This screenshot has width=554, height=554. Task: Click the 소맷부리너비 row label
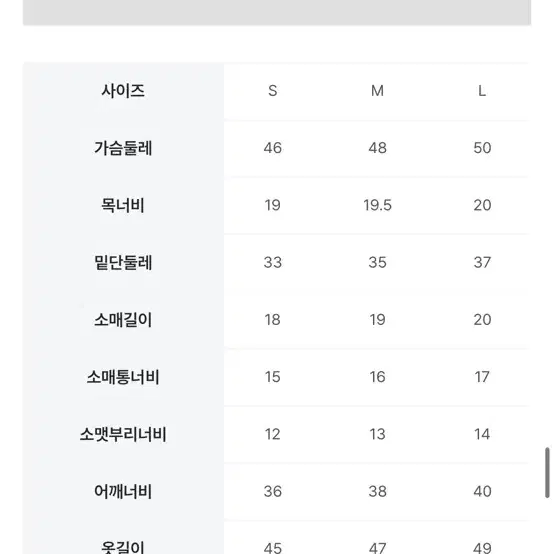(x=123, y=434)
